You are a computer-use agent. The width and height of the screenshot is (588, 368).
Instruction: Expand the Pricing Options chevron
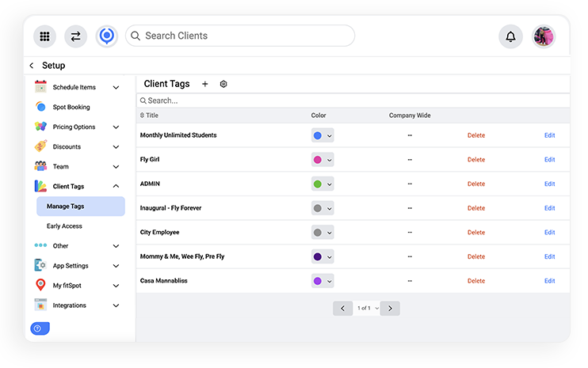tap(116, 127)
